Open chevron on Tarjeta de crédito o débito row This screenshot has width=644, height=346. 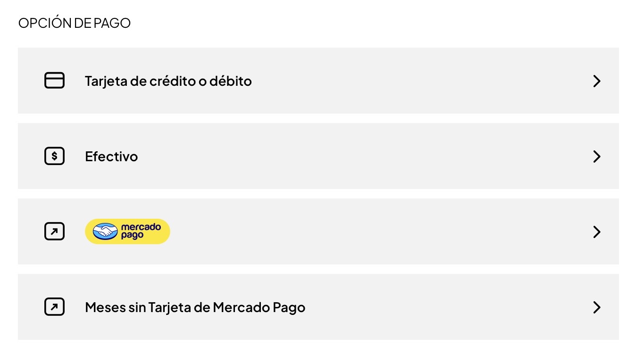coord(596,81)
